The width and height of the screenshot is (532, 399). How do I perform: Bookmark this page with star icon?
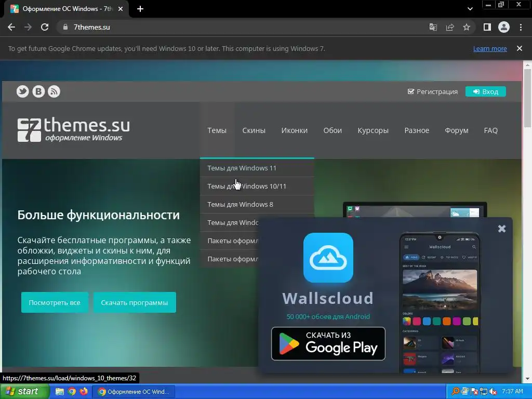click(x=467, y=27)
